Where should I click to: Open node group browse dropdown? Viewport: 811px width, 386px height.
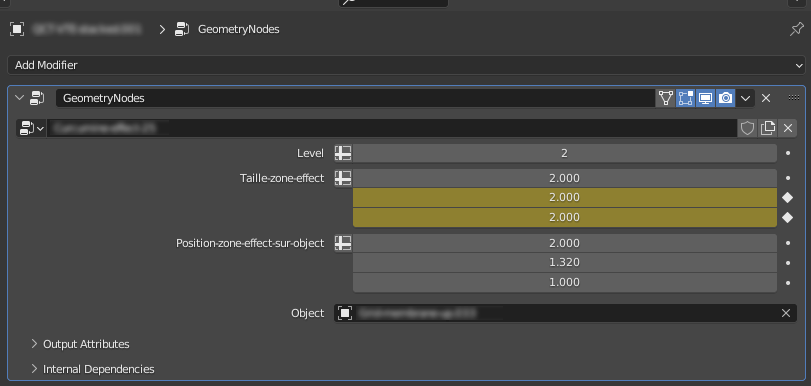pyautogui.click(x=32, y=128)
